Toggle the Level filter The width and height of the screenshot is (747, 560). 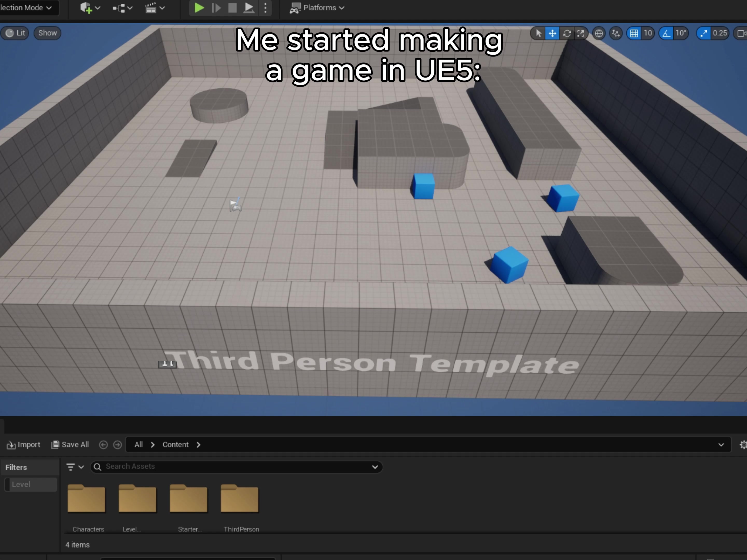pyautogui.click(x=31, y=484)
